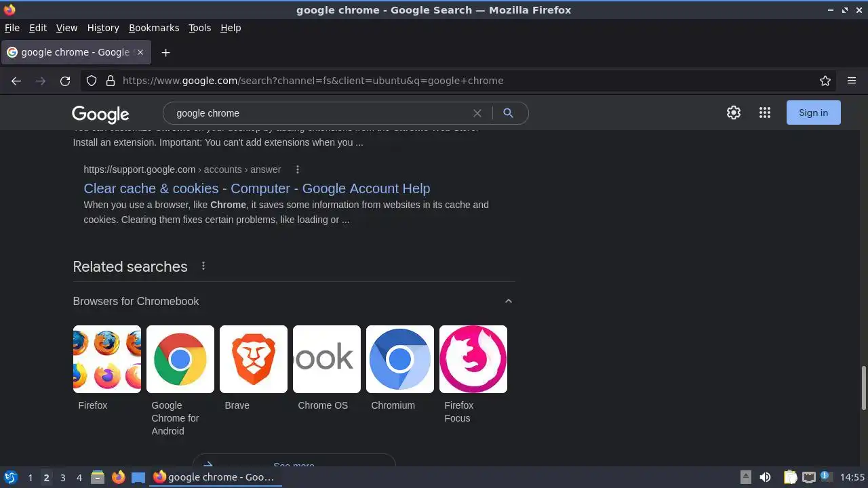Open volume control in system tray
868x488 pixels.
[765, 477]
